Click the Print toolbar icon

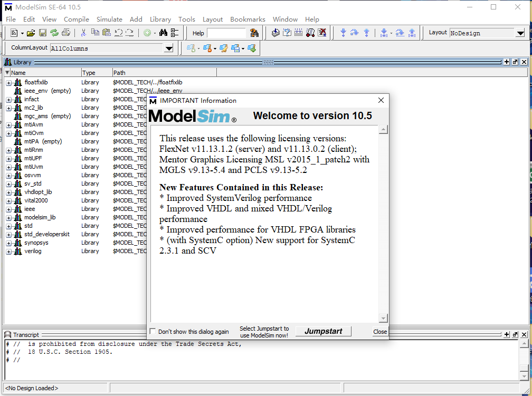pyautogui.click(x=66, y=33)
